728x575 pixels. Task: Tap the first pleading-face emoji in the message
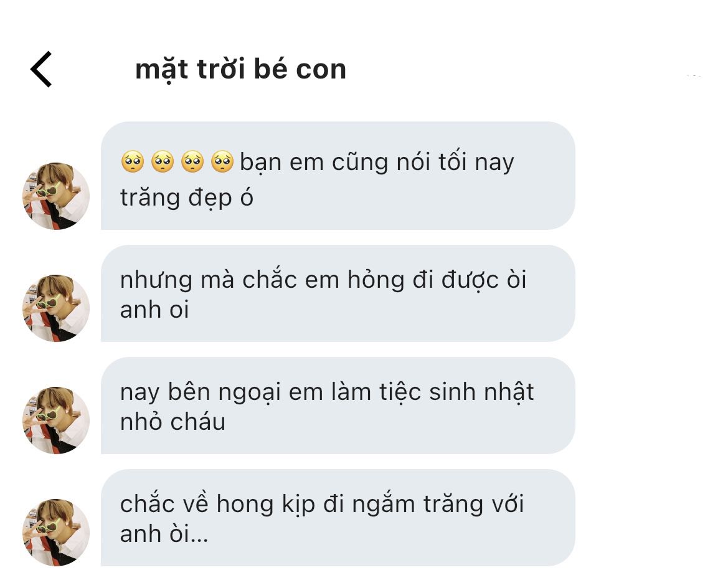[132, 161]
